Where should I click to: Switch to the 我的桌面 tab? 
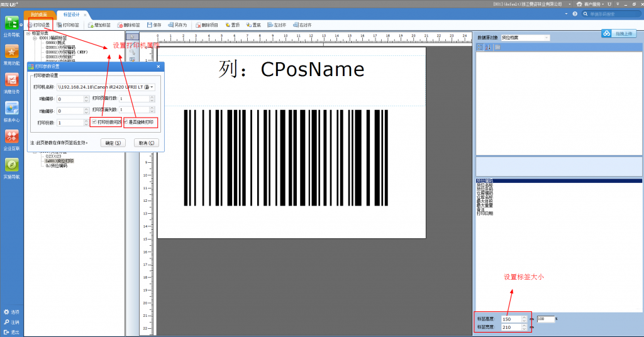[39, 14]
